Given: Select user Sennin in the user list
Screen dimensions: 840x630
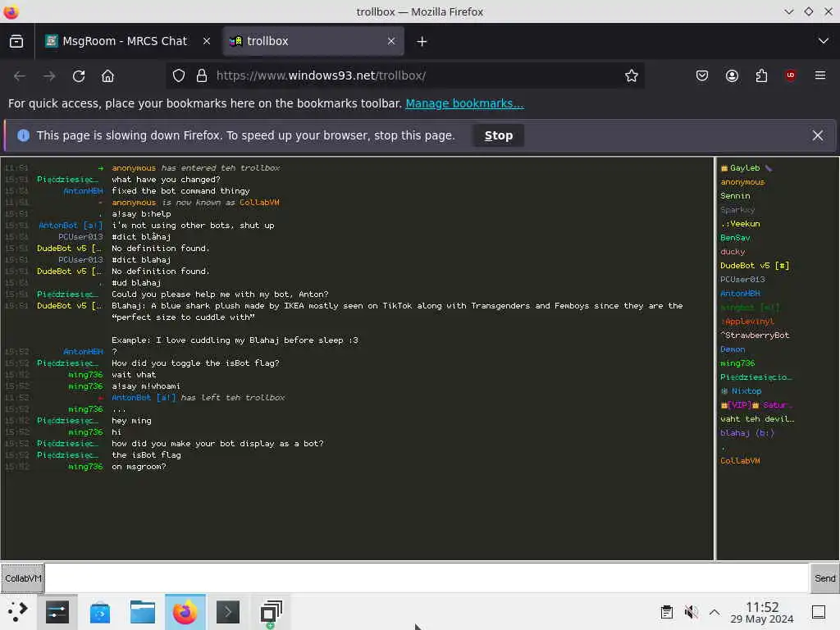Looking at the screenshot, I should pyautogui.click(x=735, y=196).
